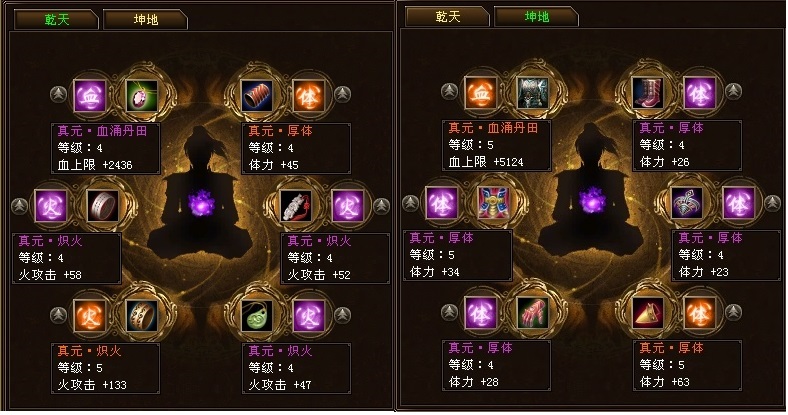Select the purple gem necklace equipment icon

(x=141, y=95)
